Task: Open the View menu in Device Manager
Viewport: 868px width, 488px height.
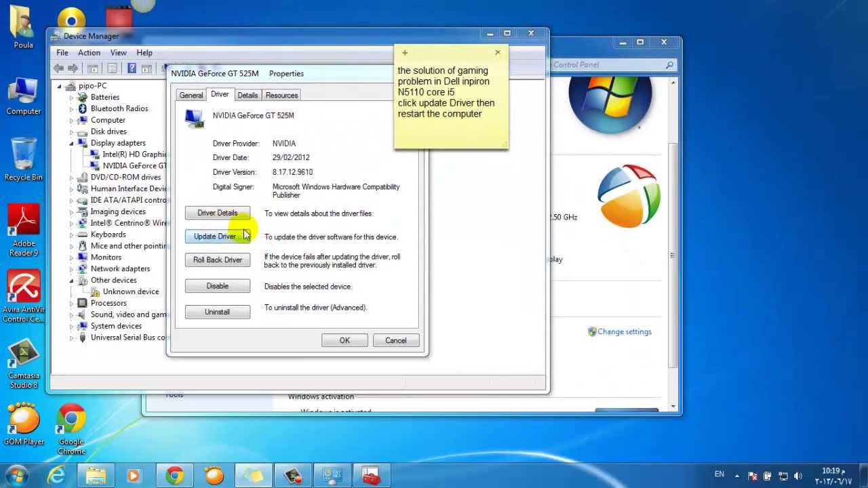Action: 119,53
